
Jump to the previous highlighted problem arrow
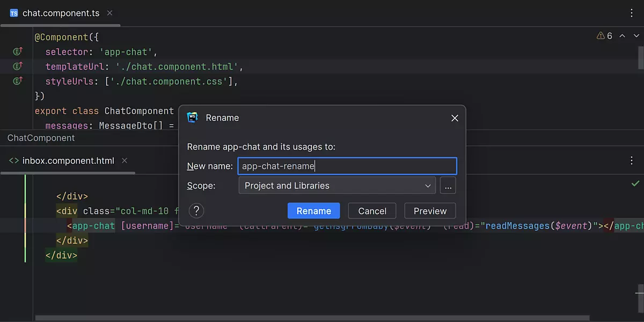click(x=623, y=36)
